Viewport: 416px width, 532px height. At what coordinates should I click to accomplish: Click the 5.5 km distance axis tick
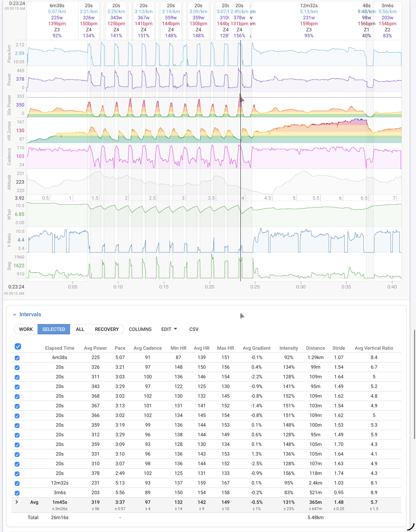click(316, 198)
